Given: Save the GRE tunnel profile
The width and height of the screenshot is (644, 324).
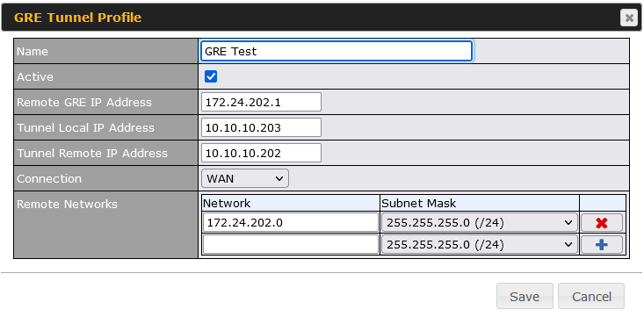Looking at the screenshot, I should click(x=525, y=296).
